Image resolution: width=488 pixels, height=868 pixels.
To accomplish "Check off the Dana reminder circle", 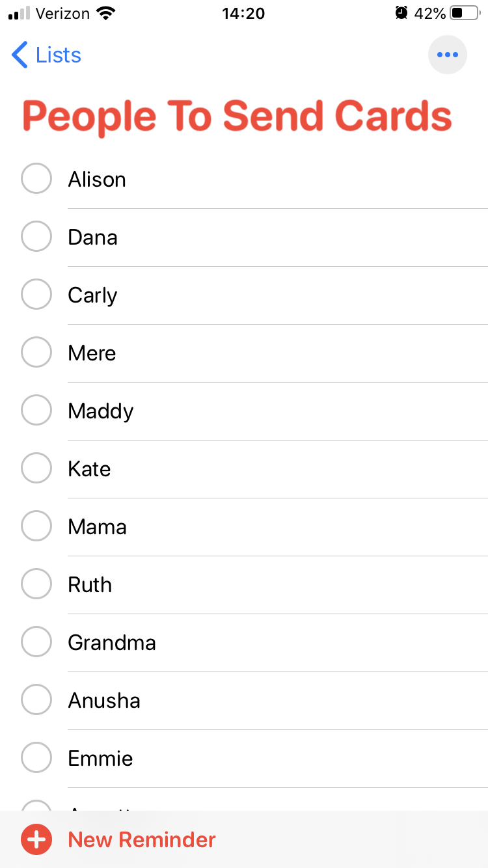I will coord(36,236).
